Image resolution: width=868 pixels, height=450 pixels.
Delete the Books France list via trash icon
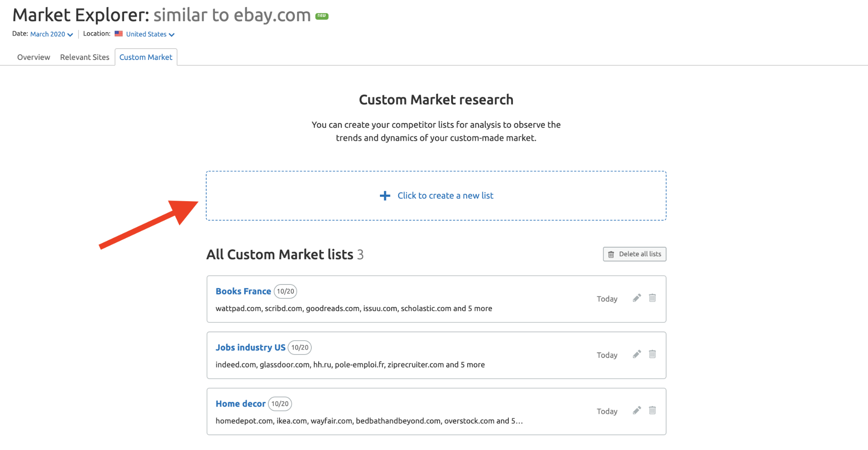tap(652, 298)
